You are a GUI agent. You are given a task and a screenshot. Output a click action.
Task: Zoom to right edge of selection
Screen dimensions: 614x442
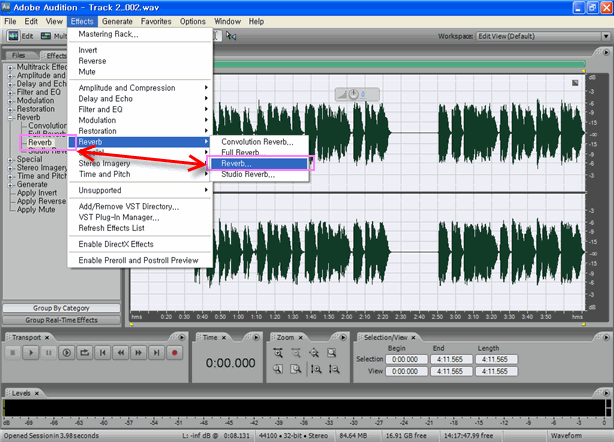pyautogui.click(x=296, y=369)
